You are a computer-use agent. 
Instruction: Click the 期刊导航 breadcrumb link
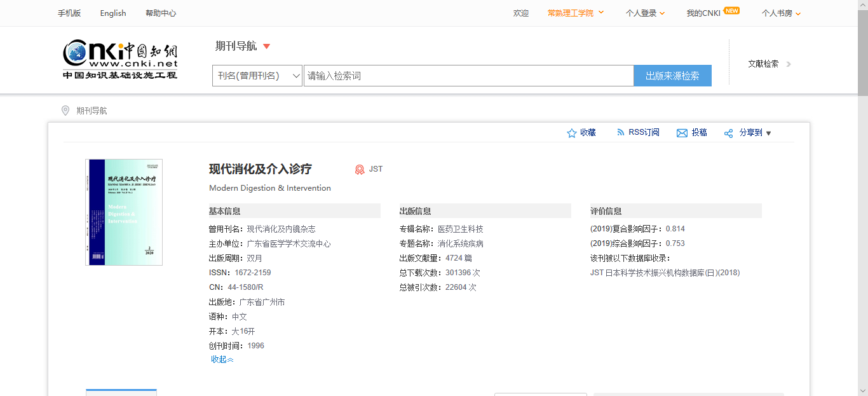92,111
